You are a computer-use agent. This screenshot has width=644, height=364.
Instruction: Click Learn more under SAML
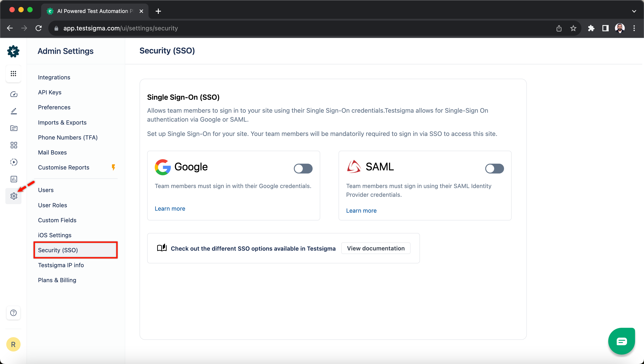point(361,210)
